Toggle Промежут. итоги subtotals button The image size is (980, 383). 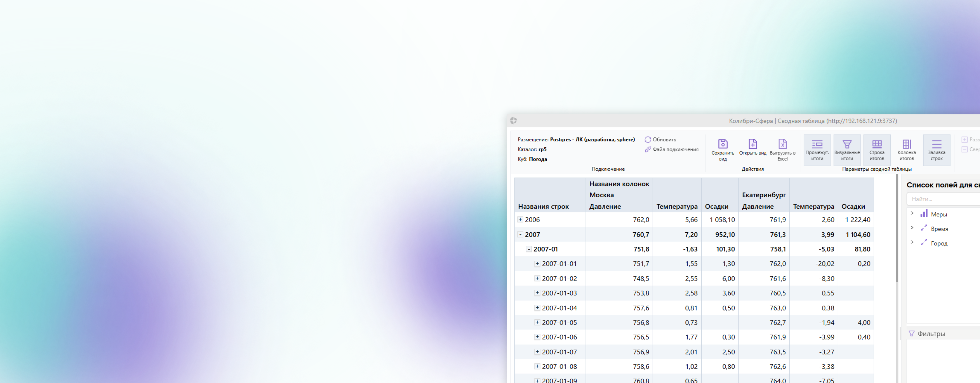pos(817,150)
